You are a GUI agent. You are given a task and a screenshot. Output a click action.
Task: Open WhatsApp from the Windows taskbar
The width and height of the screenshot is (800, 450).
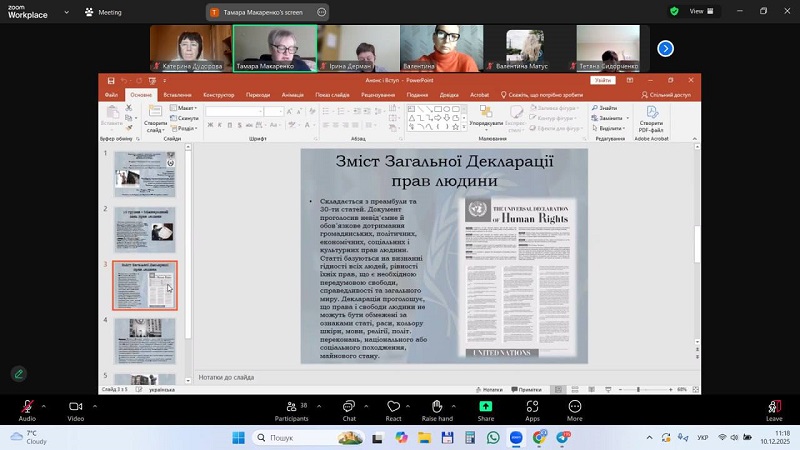[493, 438]
